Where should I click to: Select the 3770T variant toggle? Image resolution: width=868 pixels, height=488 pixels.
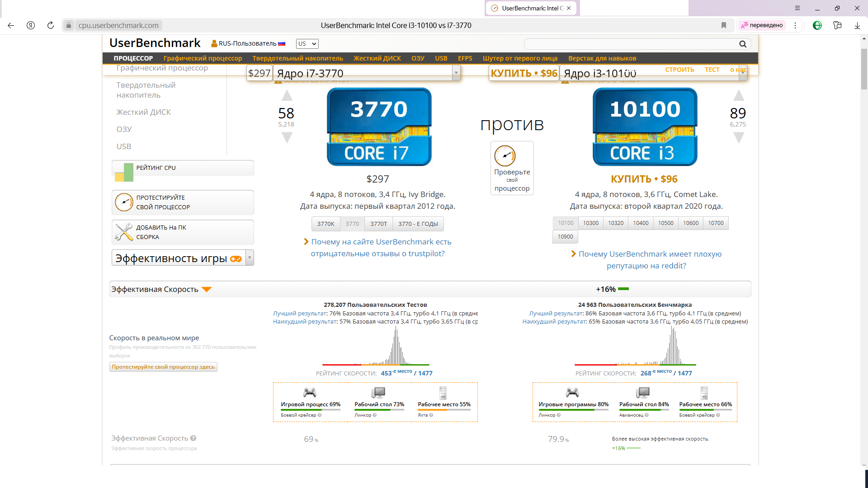click(378, 224)
